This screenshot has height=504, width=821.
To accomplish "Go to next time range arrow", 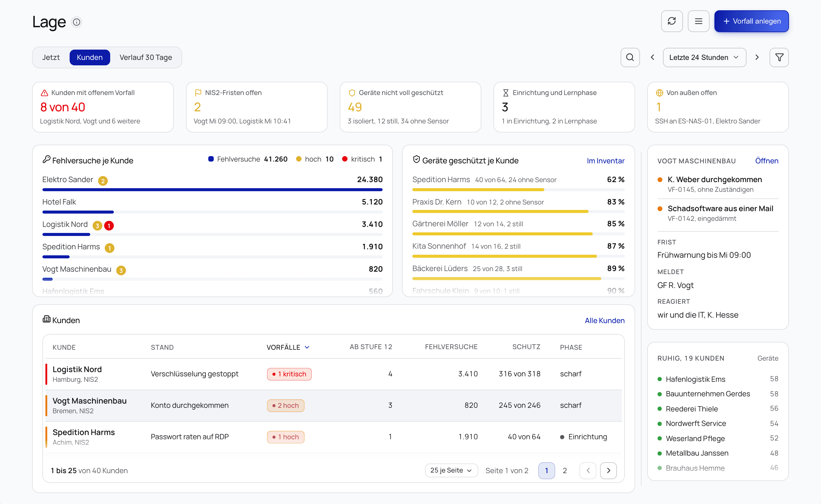I will [x=757, y=57].
